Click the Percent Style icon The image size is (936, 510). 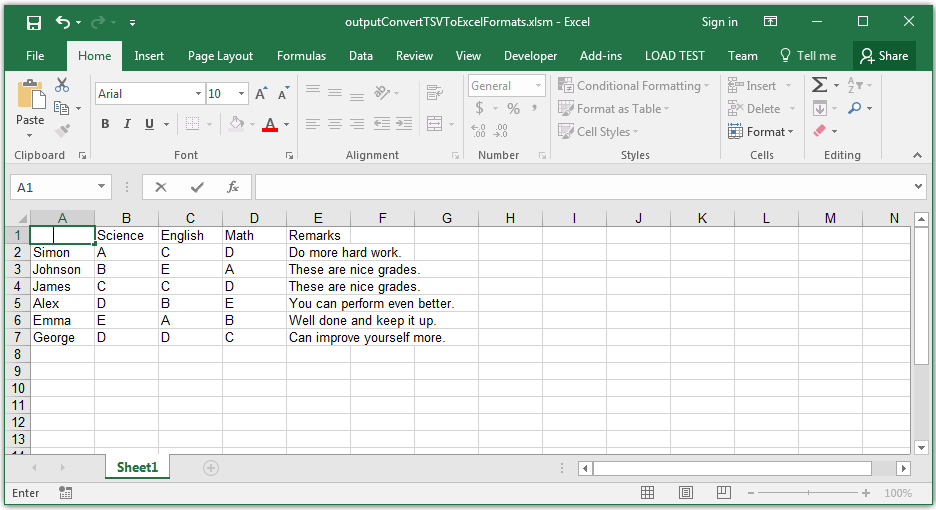[x=513, y=109]
